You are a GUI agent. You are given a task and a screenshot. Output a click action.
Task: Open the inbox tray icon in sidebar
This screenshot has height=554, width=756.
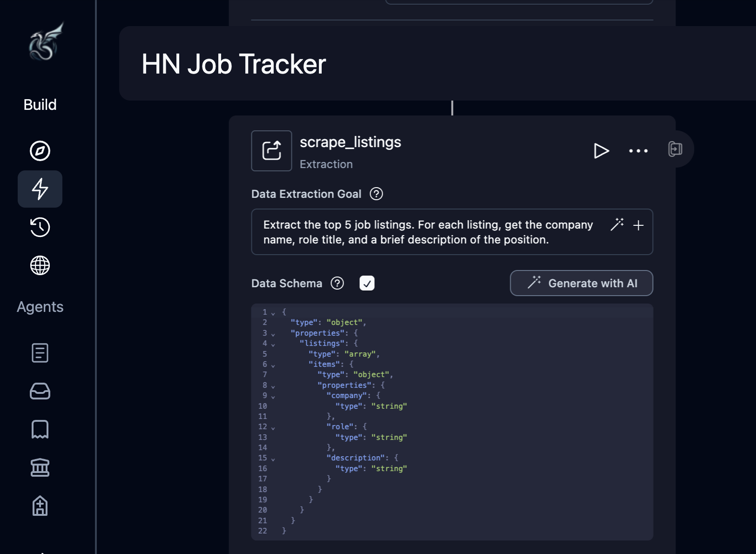[x=40, y=391]
